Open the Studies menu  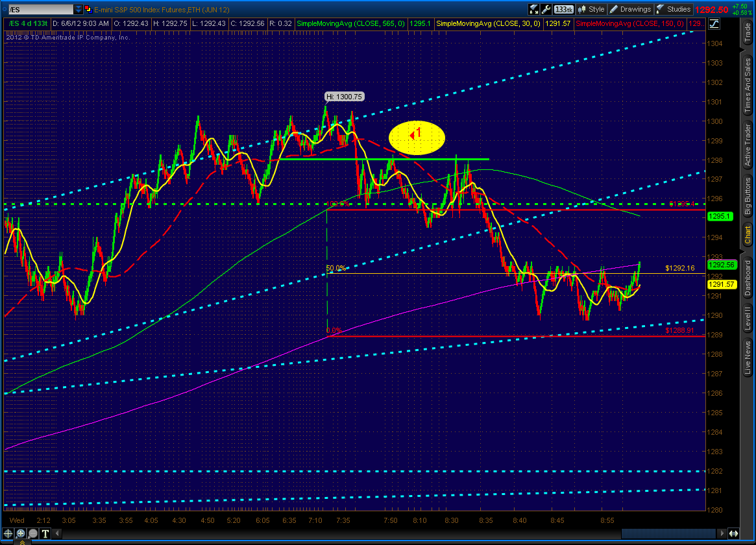(x=673, y=9)
